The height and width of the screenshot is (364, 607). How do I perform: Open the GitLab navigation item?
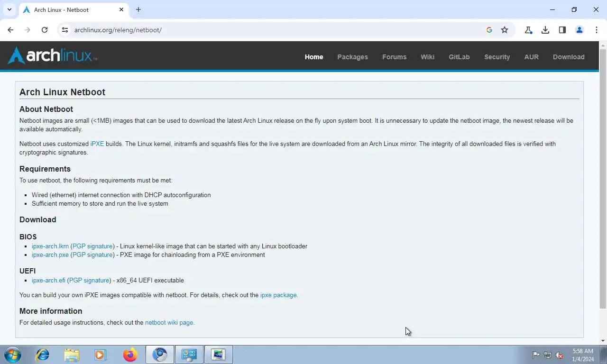459,57
